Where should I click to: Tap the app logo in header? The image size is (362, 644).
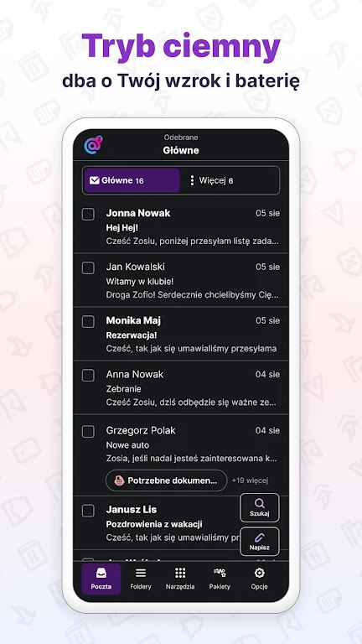(93, 145)
